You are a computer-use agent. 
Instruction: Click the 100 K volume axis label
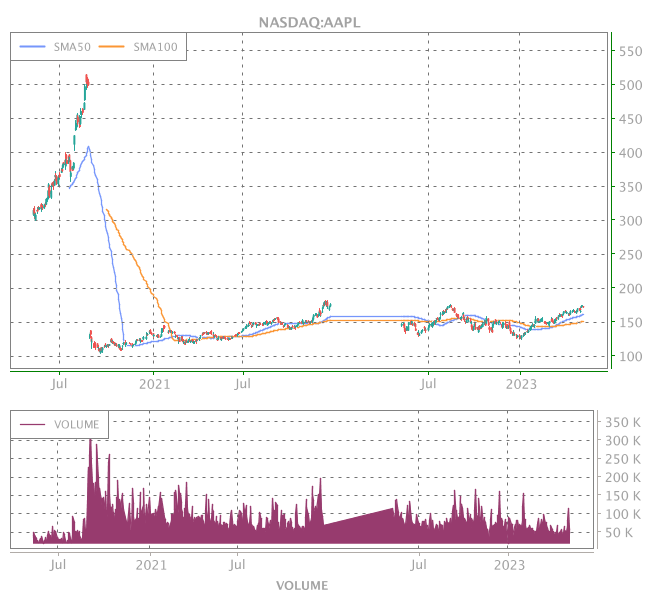point(623,515)
